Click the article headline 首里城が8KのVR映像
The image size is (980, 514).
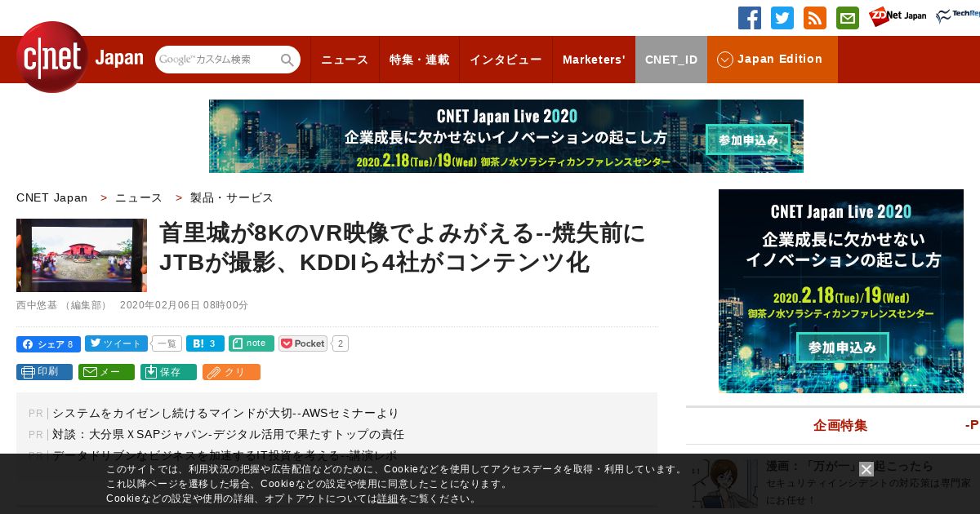(402, 248)
